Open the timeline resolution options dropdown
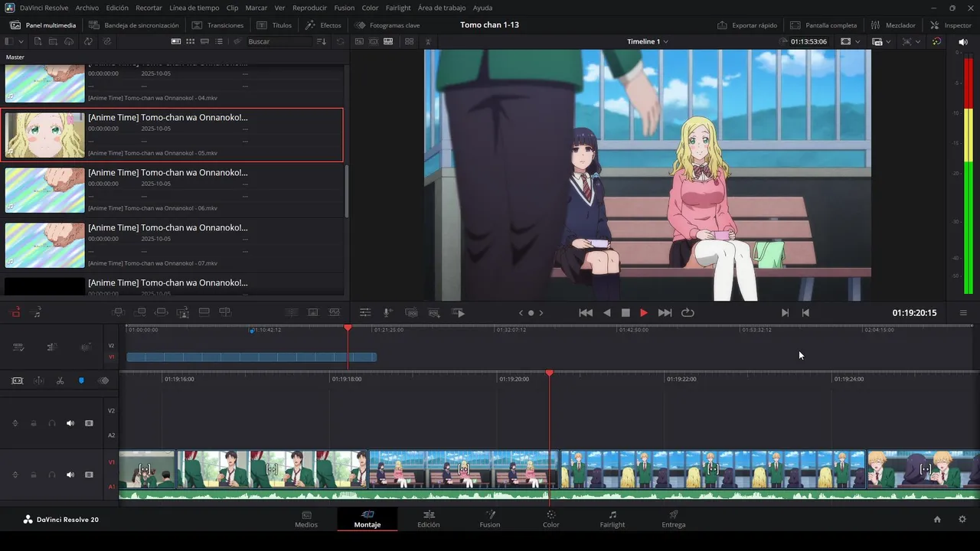Screen dimensions: 980x551 click(881, 41)
